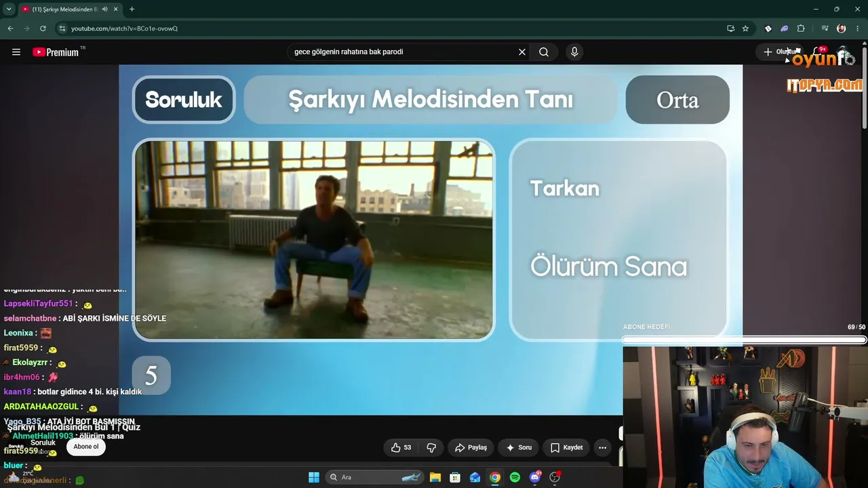Share the video using Paylaş
868x488 pixels.
click(x=471, y=447)
